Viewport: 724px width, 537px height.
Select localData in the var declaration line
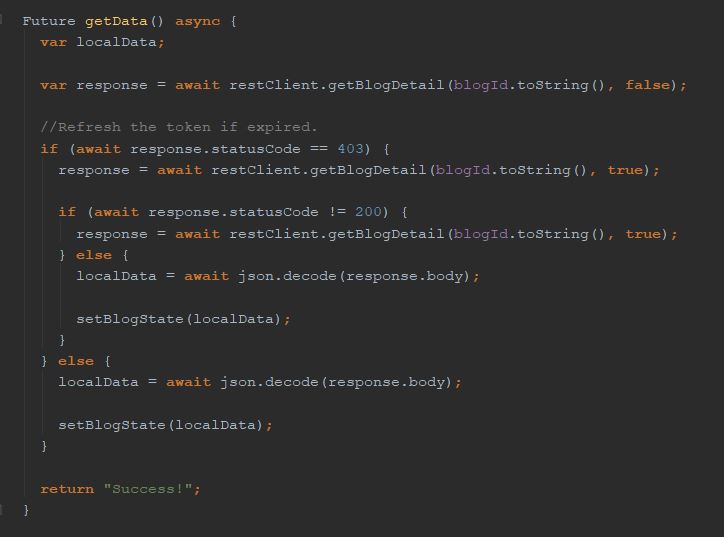[x=116, y=42]
